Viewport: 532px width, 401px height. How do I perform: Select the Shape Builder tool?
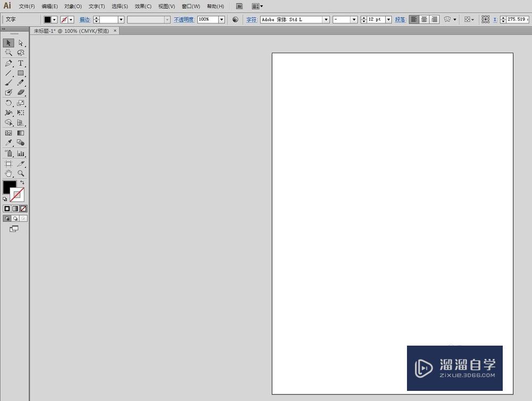pos(9,122)
